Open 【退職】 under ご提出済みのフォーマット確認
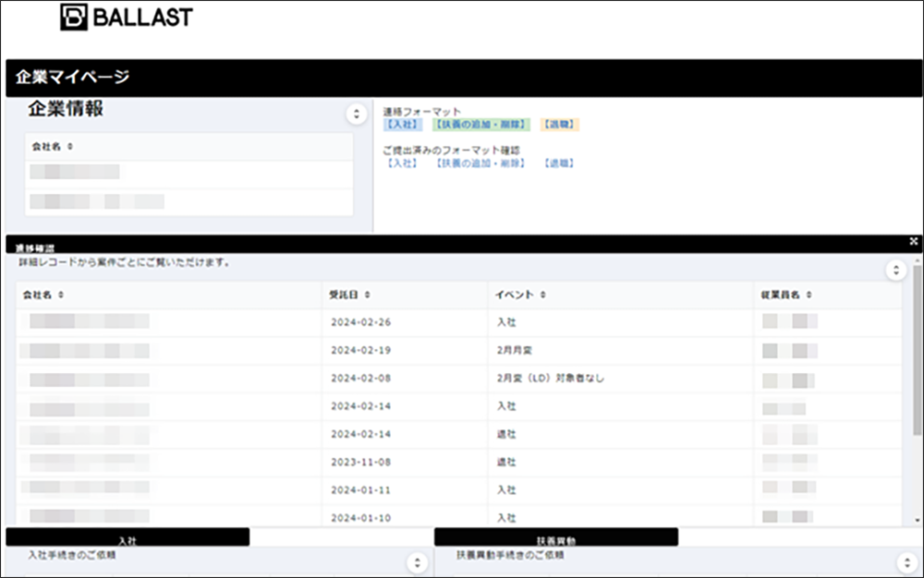This screenshot has height=578, width=924. coord(559,163)
